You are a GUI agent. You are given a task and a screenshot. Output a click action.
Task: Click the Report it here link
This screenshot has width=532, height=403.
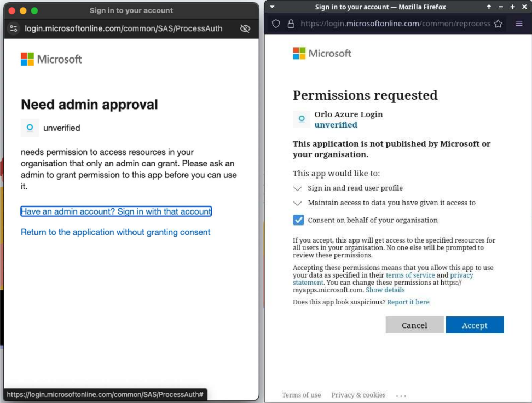(x=408, y=302)
